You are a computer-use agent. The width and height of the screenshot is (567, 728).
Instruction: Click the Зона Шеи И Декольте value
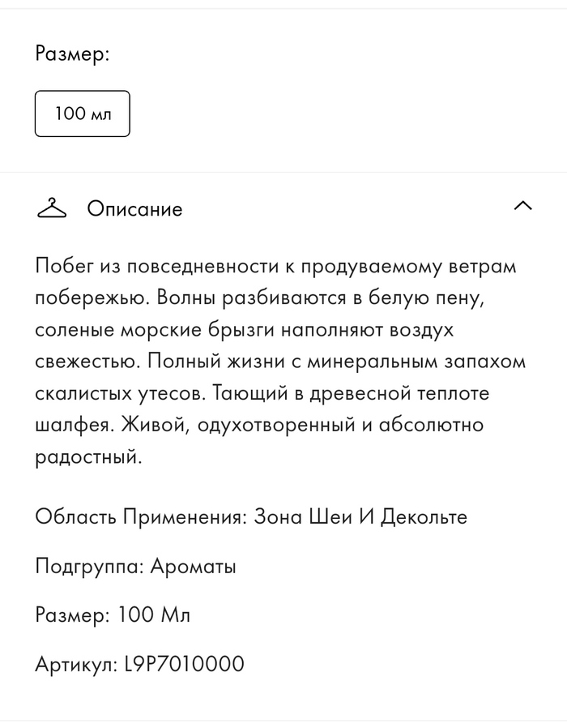360,516
